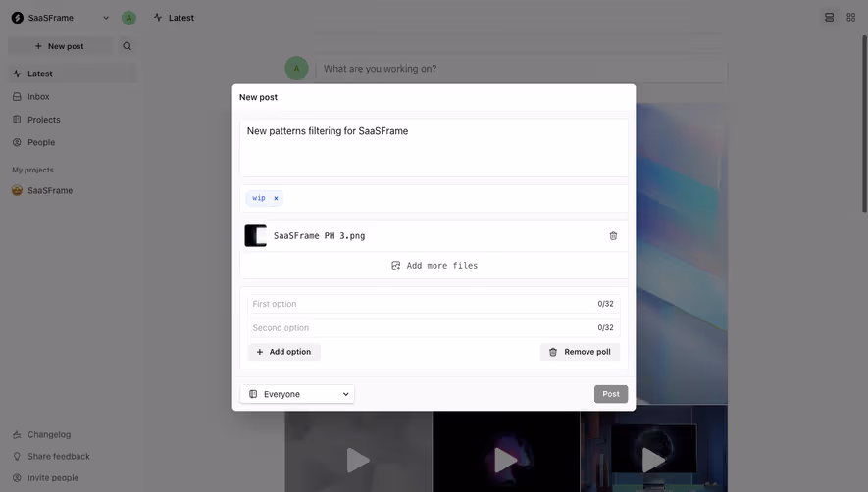This screenshot has height=492, width=868.
Task: Expand the SaaSFrame workspace dropdown chevron
Action: point(106,18)
